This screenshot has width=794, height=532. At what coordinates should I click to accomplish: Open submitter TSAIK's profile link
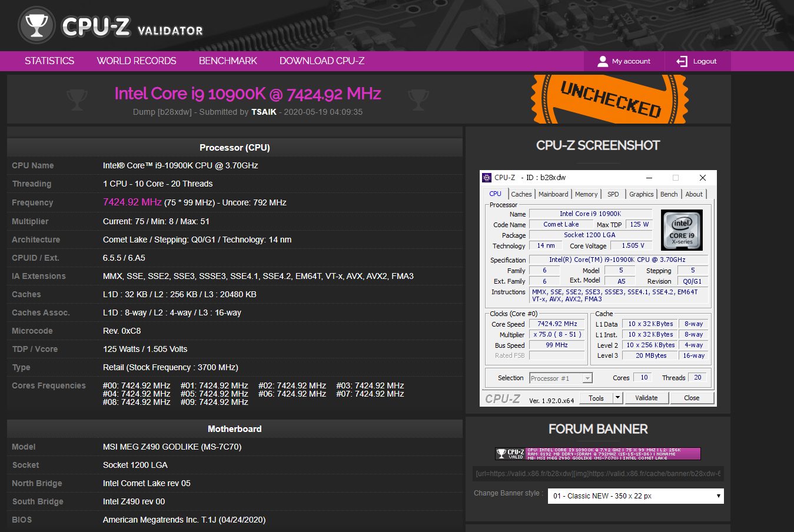click(x=264, y=112)
